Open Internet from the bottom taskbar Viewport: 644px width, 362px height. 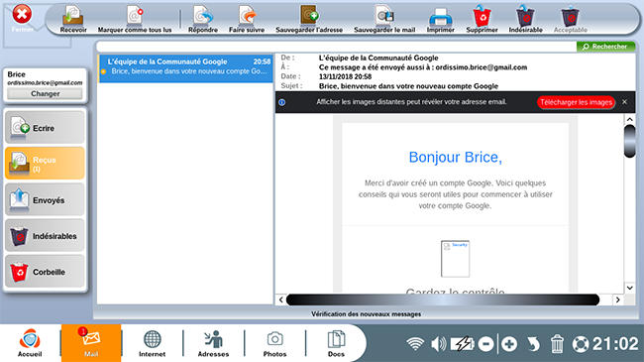coord(152,343)
